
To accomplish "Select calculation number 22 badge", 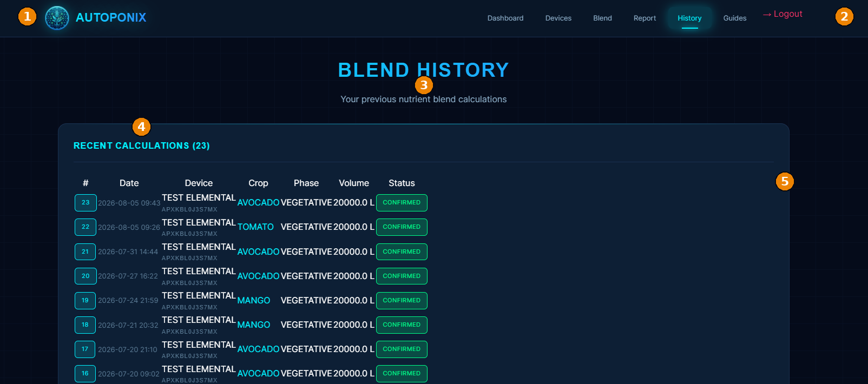I will 86,227.
